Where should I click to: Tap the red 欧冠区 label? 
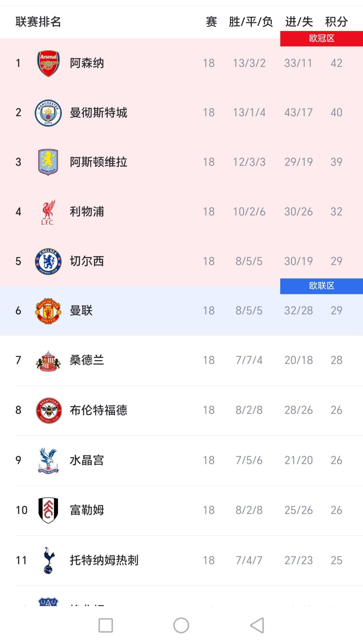click(x=321, y=38)
